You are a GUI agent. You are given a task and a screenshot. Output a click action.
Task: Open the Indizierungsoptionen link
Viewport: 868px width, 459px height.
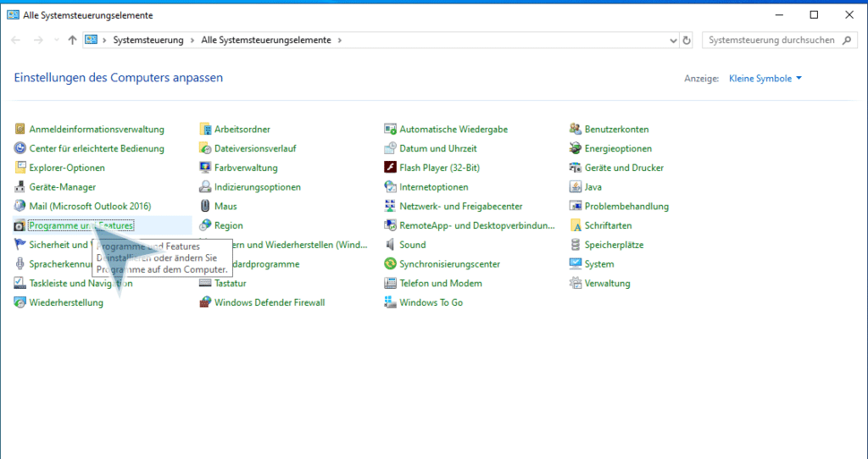258,187
